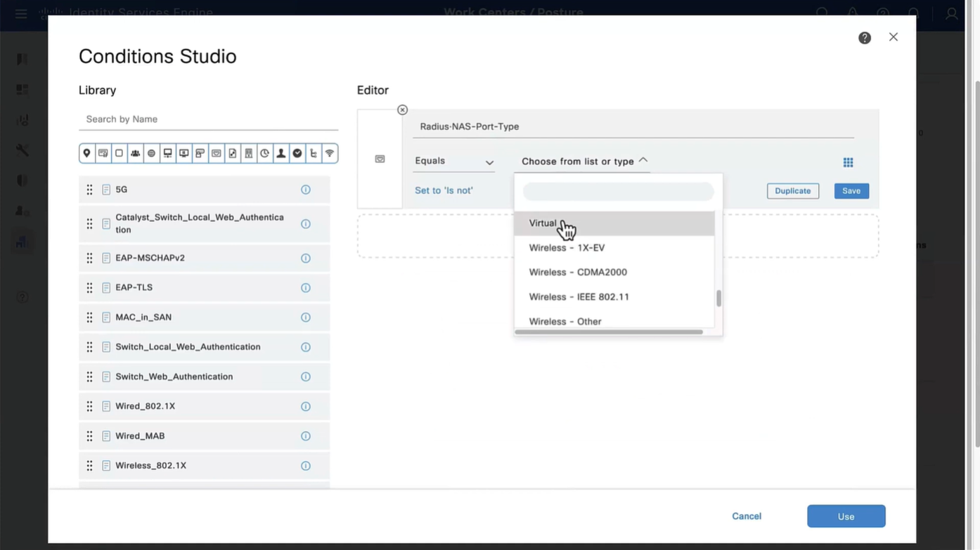Click the Set to 'Is not' link
The image size is (980, 550).
[x=444, y=190]
